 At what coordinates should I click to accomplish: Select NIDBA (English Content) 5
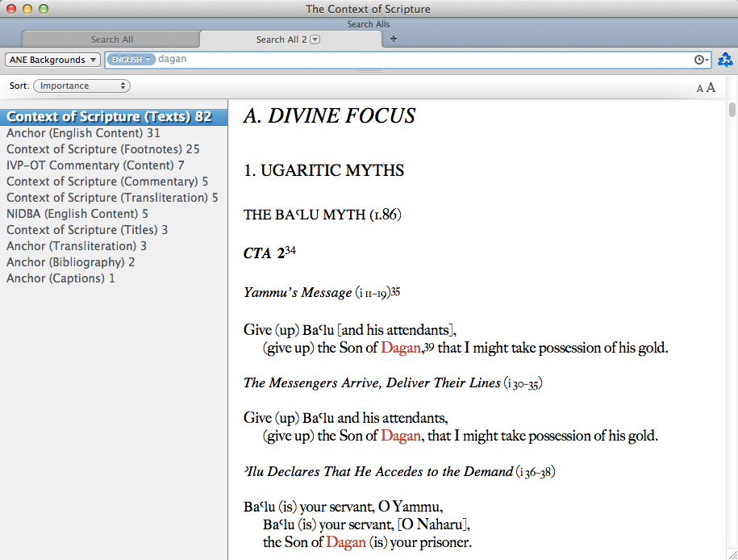click(114, 214)
